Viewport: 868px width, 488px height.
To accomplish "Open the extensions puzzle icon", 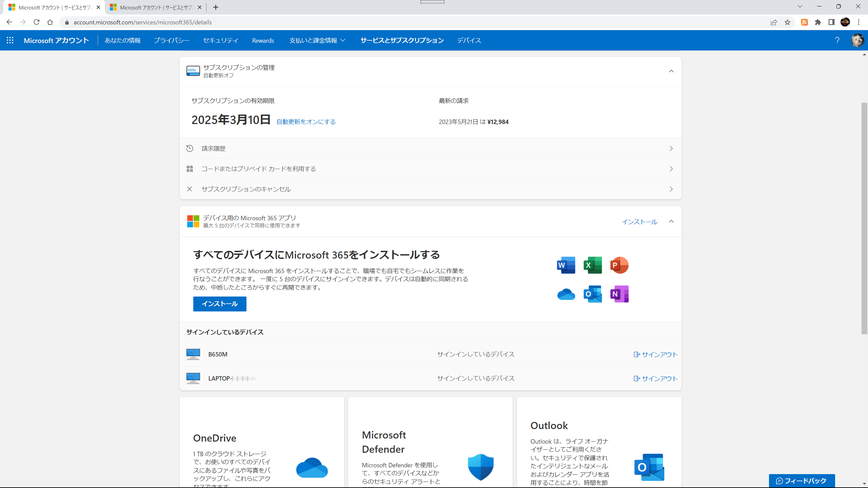I will [x=818, y=22].
